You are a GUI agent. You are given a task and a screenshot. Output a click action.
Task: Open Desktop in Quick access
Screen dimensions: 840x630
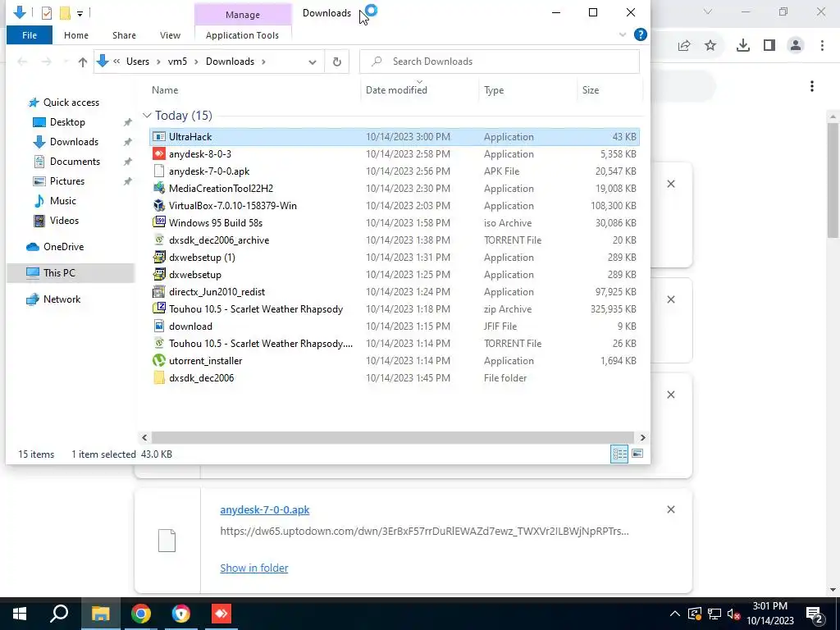[67, 122]
